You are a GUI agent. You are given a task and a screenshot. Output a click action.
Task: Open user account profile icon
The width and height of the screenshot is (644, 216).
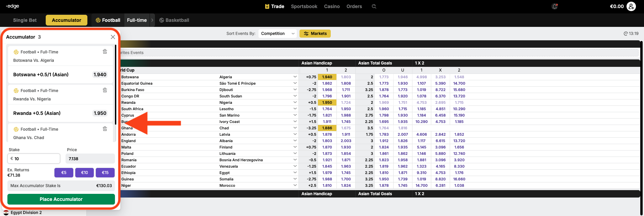point(631,6)
